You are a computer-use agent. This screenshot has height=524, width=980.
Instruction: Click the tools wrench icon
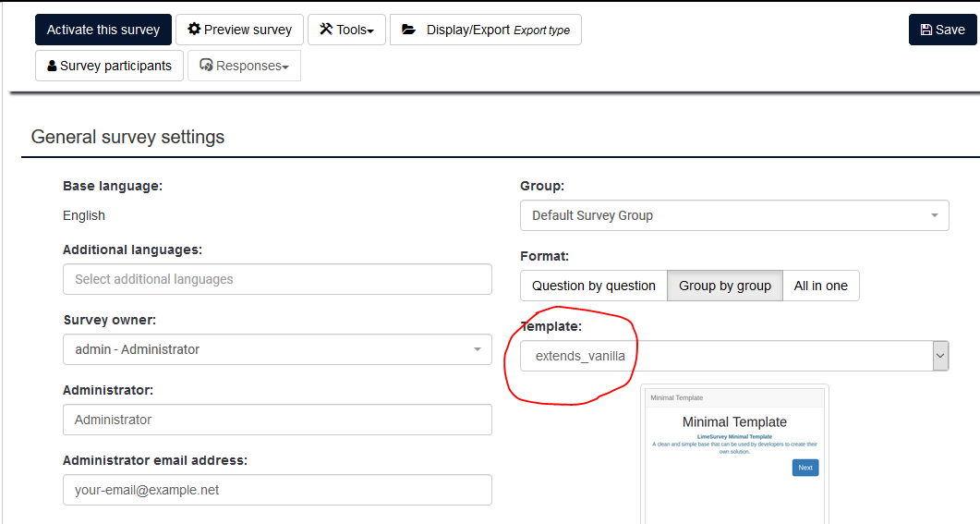[x=326, y=30]
